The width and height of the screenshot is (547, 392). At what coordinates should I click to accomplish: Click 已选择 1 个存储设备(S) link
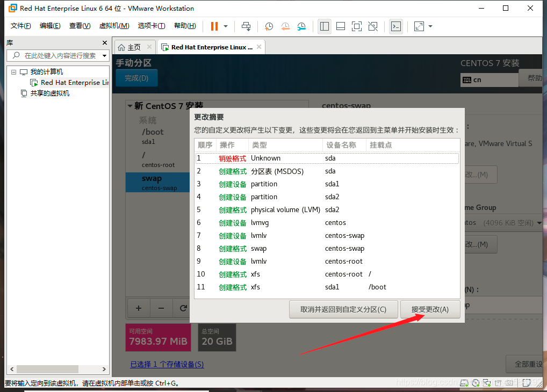click(x=167, y=364)
